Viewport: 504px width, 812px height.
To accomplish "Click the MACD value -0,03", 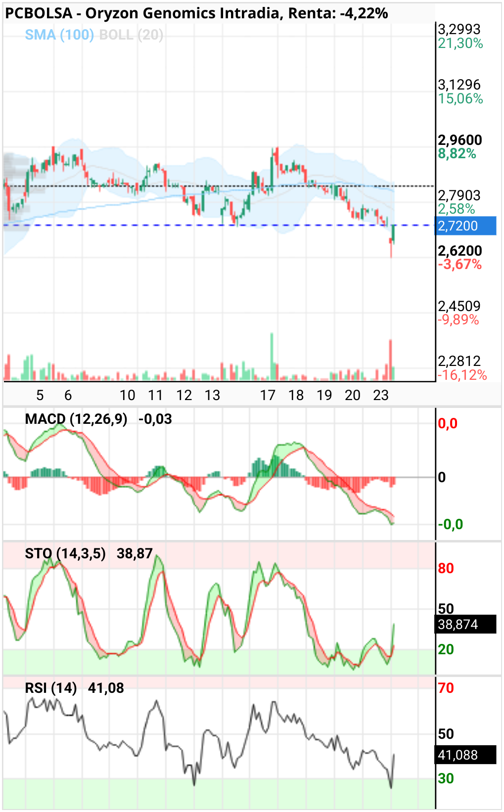I will [x=155, y=419].
